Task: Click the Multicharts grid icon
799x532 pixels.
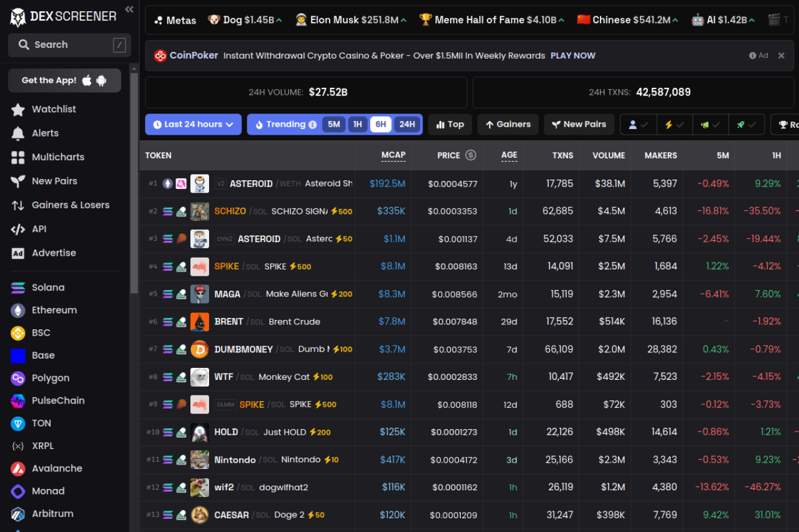Action: pyautogui.click(x=18, y=157)
